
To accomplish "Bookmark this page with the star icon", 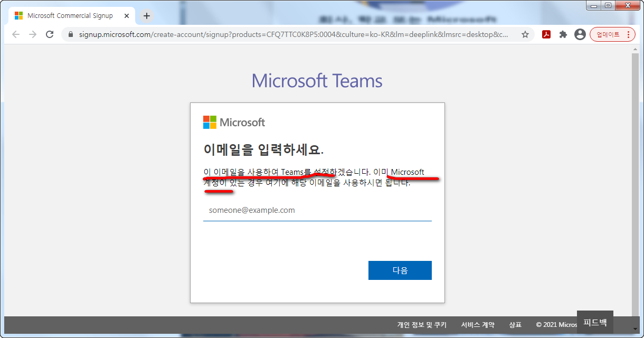I will pyautogui.click(x=525, y=34).
